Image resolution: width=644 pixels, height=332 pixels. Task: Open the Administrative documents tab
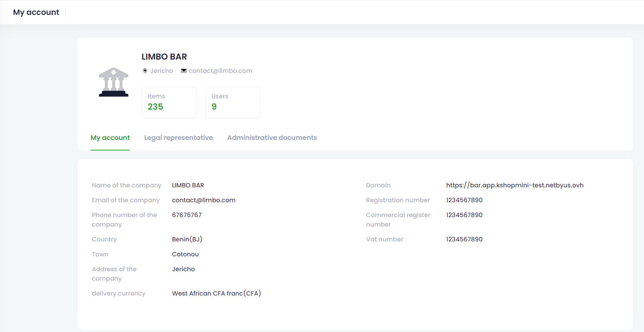coord(272,138)
